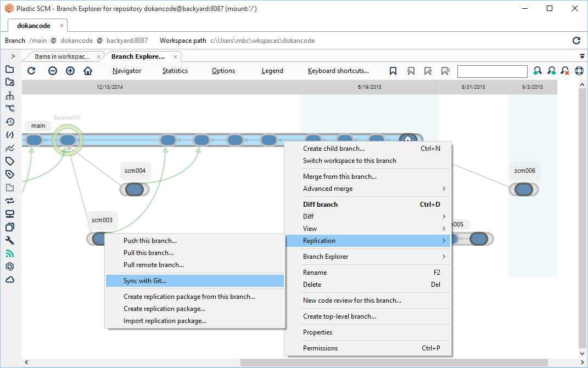The width and height of the screenshot is (588, 368).
Task: Switch to the Items in workspace tab
Action: (x=61, y=56)
